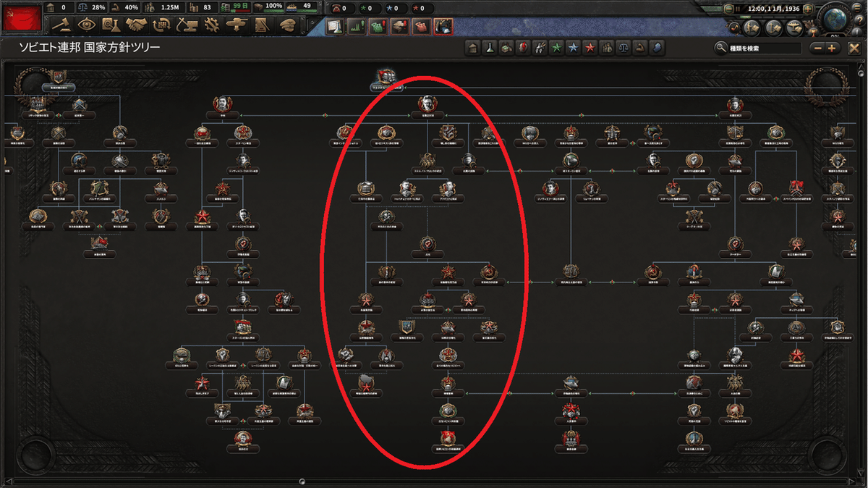This screenshot has width=868, height=488.
Task: Click the manpower 1.25M indicator
Action: tap(163, 7)
